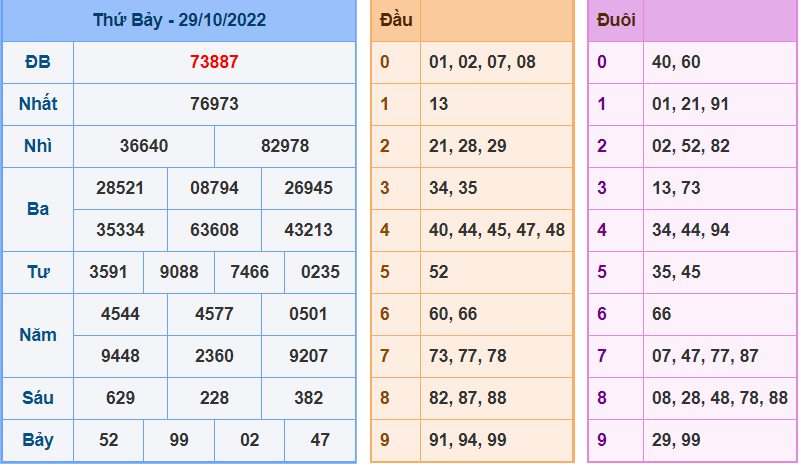Click the Nhất row label
Screen dimensions: 799x464
[38, 104]
